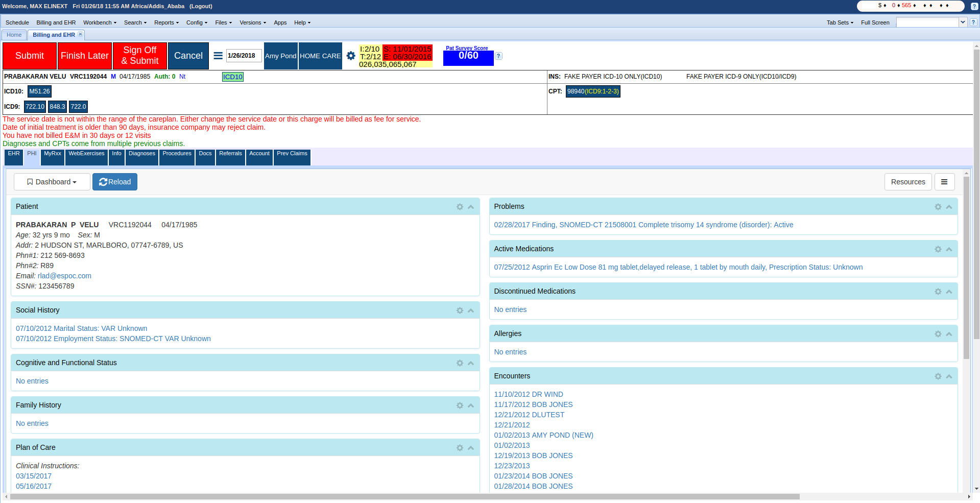
Task: Click the Patient panel gear icon
Action: (460, 207)
